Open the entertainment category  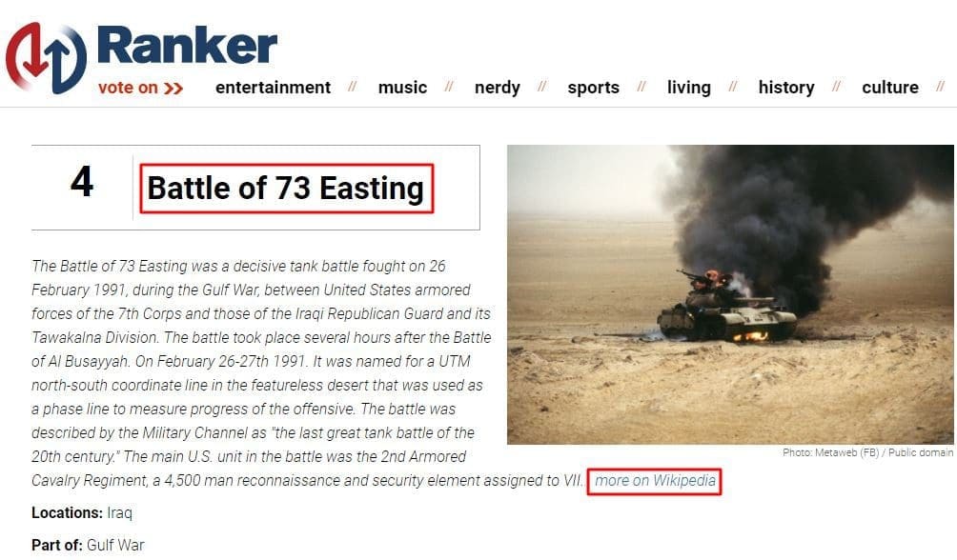273,88
